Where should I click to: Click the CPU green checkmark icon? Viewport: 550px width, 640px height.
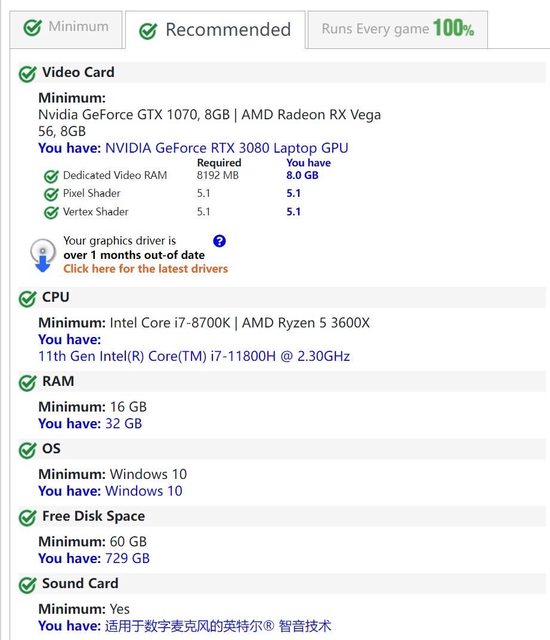coord(28,298)
